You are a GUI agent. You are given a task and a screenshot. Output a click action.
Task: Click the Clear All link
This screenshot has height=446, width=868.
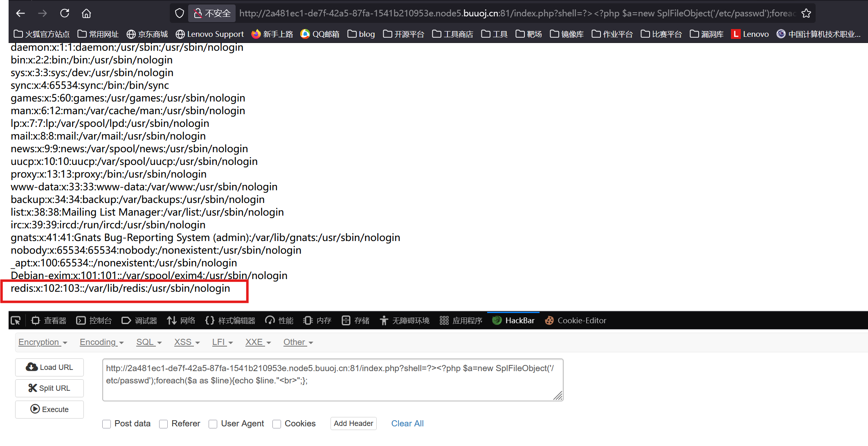pyautogui.click(x=407, y=423)
